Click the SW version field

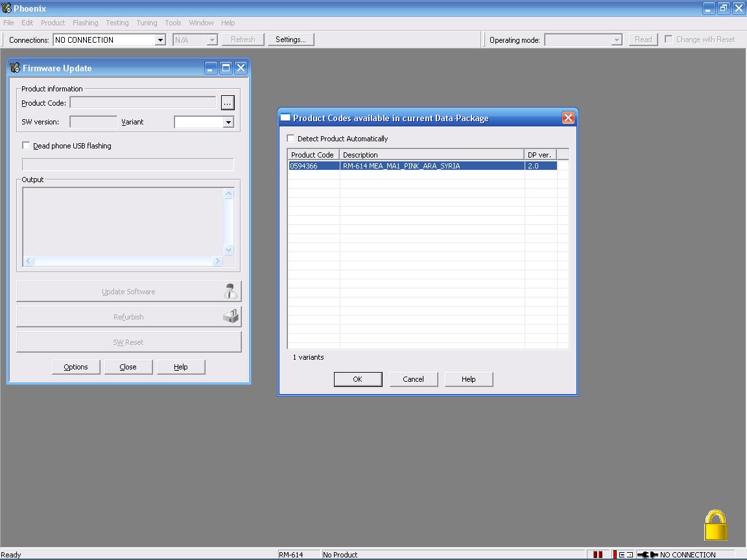[x=93, y=122]
